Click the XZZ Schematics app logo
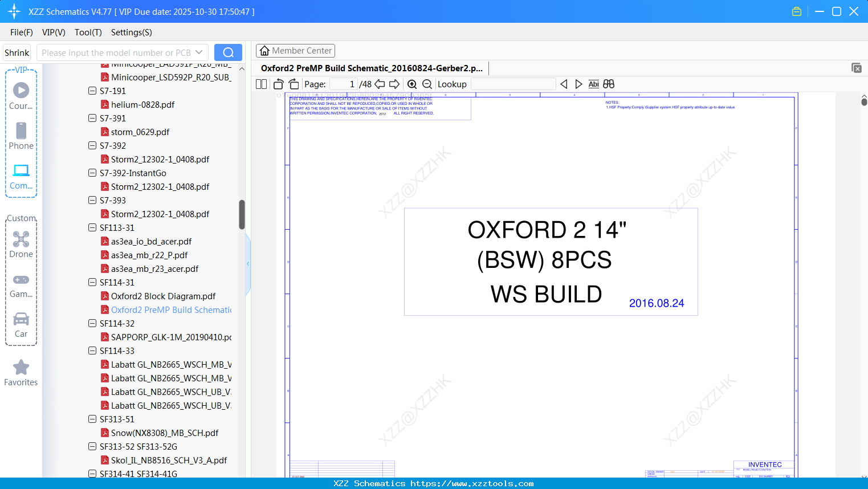This screenshot has width=868, height=489. click(14, 11)
